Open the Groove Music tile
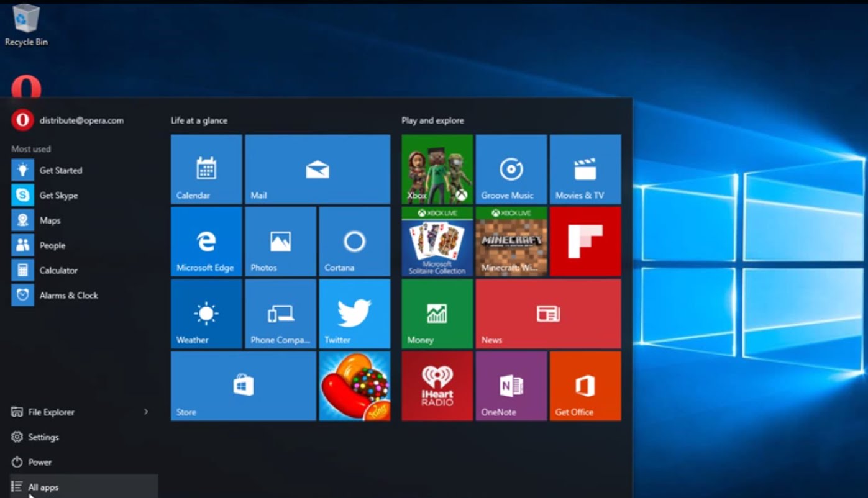 tap(511, 169)
